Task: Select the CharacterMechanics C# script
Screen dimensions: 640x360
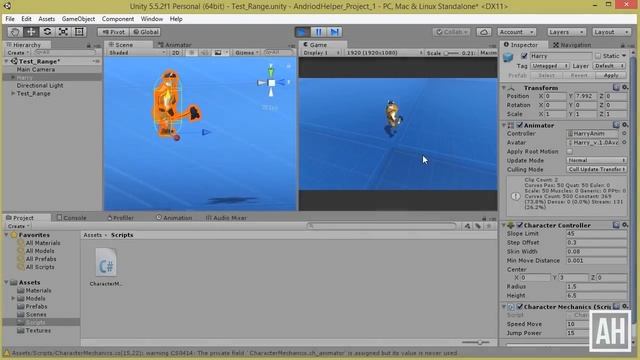Action: coord(106,268)
